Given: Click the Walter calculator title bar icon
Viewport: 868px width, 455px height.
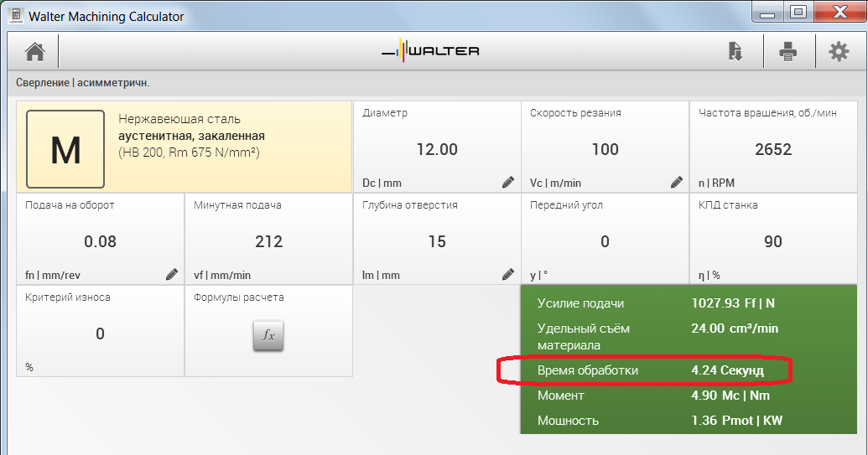Looking at the screenshot, I should click(15, 16).
